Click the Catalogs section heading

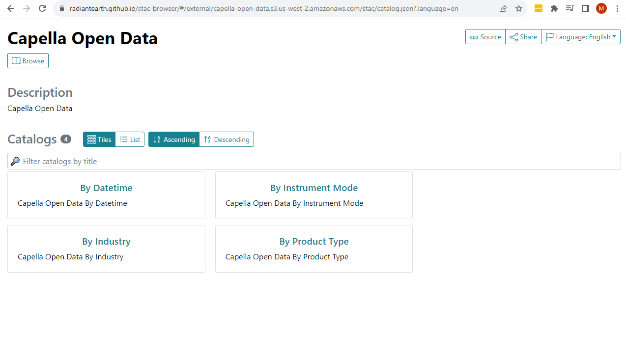(x=32, y=139)
